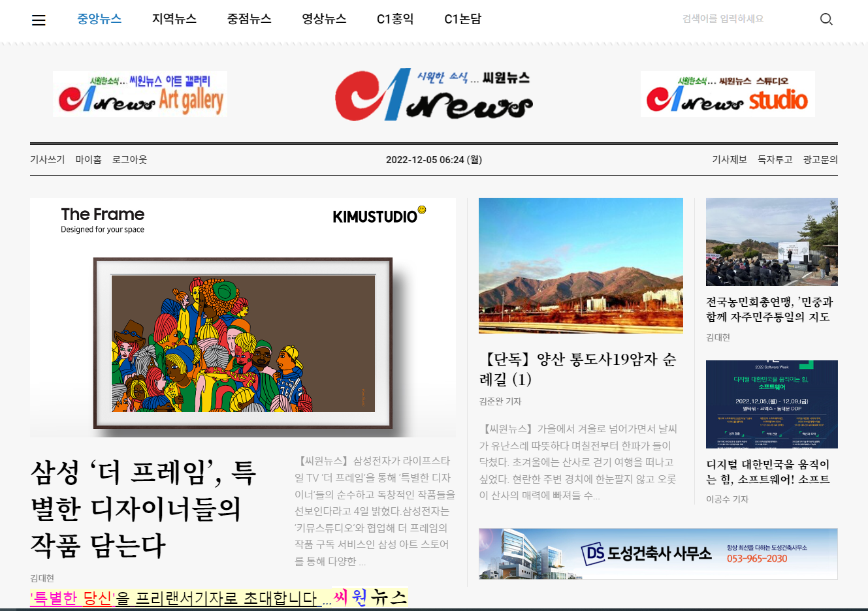Open the C1홍익 menu tab
The image size is (868, 611).
tap(395, 19)
